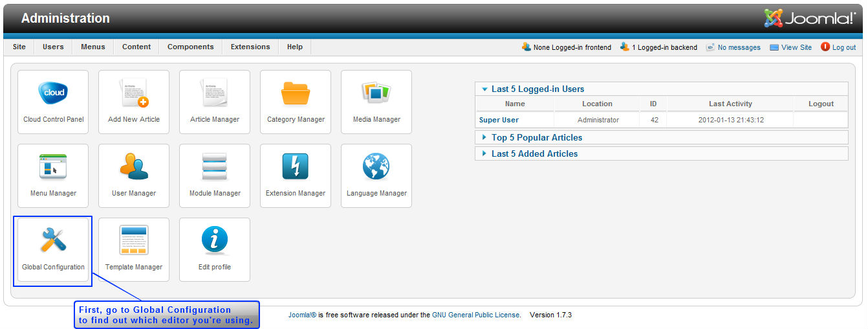868x329 pixels.
Task: Open the Extensions menu
Action: point(250,47)
